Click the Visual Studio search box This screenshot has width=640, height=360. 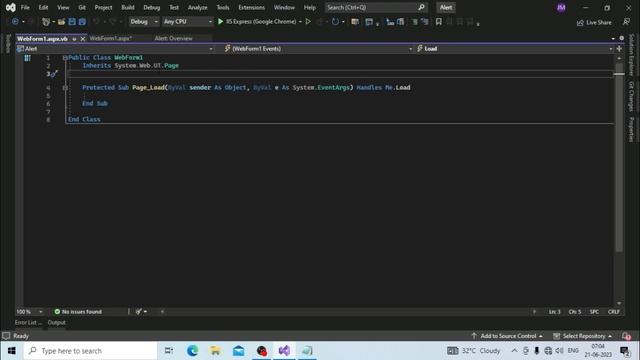coord(376,7)
